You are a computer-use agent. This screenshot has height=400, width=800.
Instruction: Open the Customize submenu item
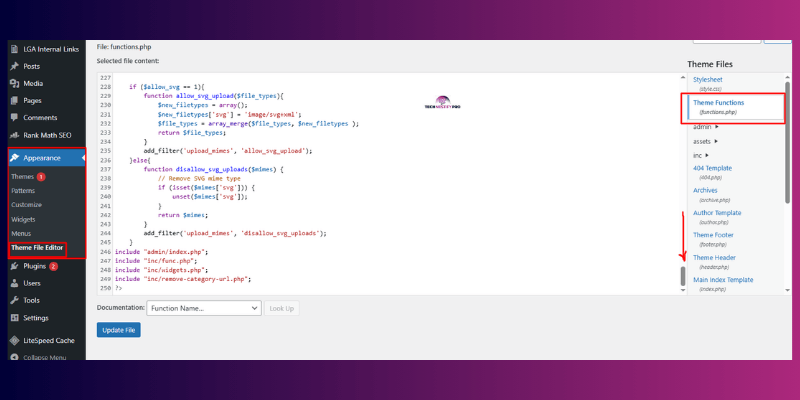coord(27,205)
